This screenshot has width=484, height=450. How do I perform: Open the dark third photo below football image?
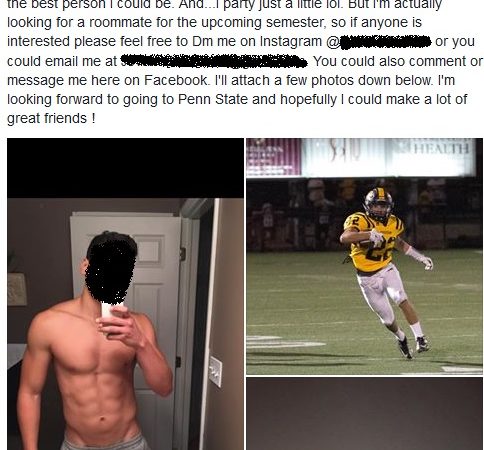[x=364, y=414]
